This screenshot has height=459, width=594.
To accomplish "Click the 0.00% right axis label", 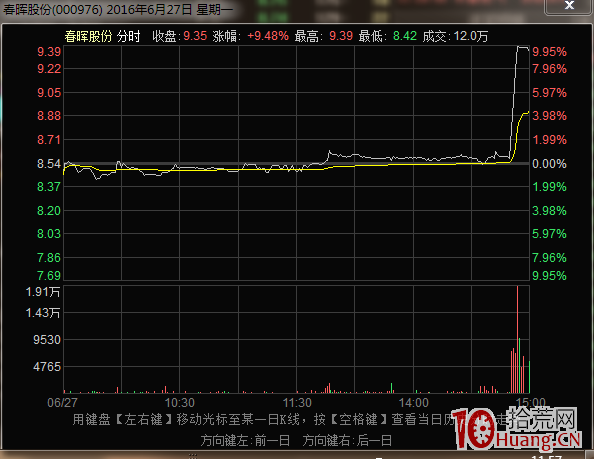I will coord(549,164).
